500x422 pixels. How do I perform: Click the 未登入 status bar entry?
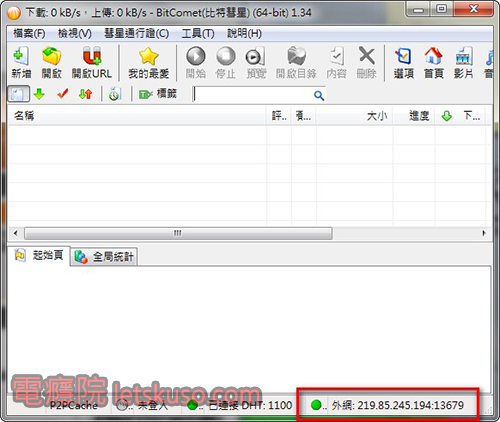pyautogui.click(x=153, y=405)
